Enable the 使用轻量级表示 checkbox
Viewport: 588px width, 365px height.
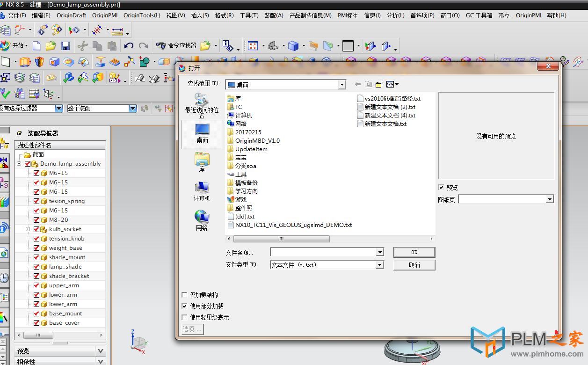pos(184,317)
